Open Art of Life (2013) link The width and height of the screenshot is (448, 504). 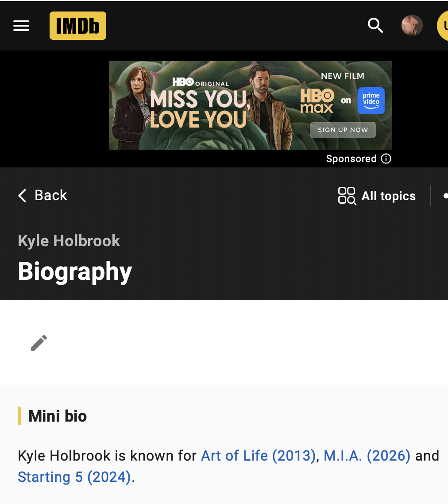259,455
